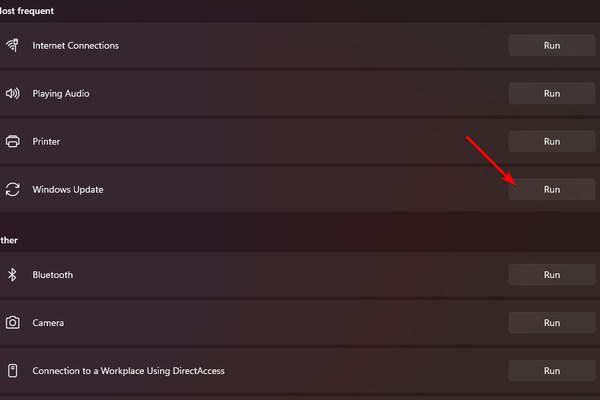The image size is (600, 400).
Task: Run the Windows Update troubleshooter
Action: click(x=551, y=189)
